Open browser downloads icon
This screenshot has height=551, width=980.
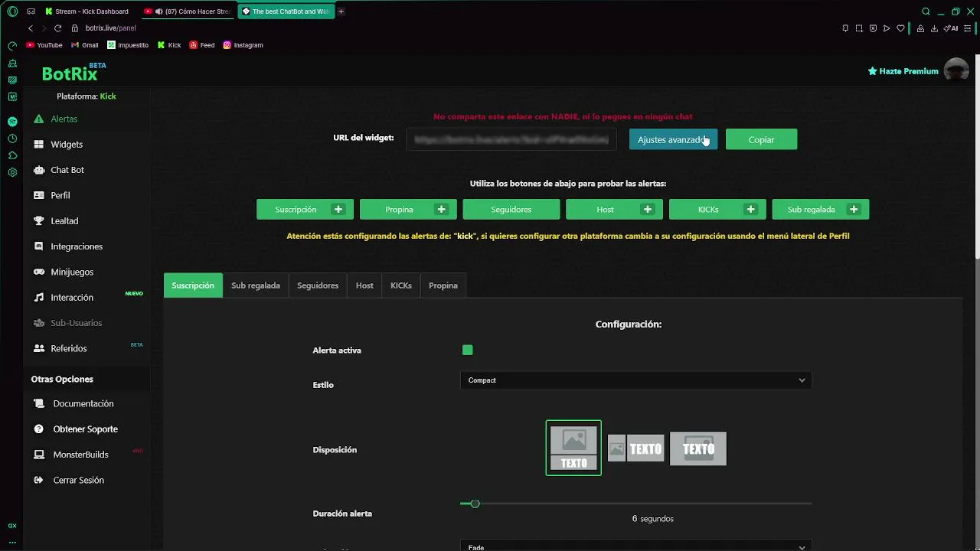coord(934,28)
